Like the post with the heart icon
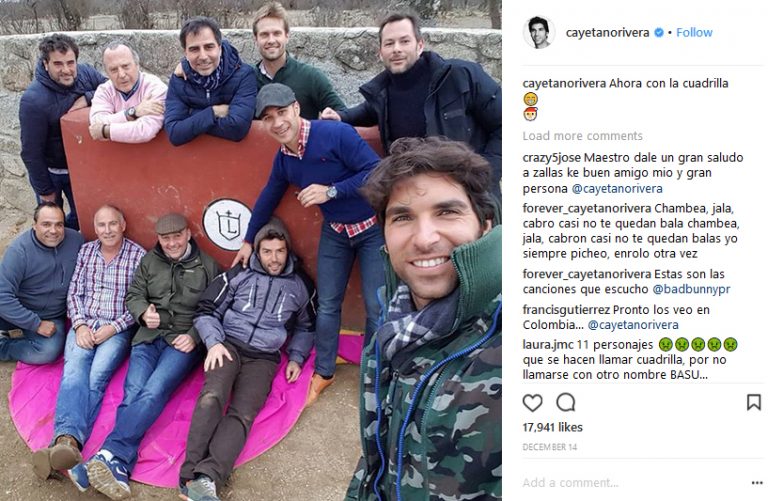The height and width of the screenshot is (501, 768). pyautogui.click(x=532, y=403)
